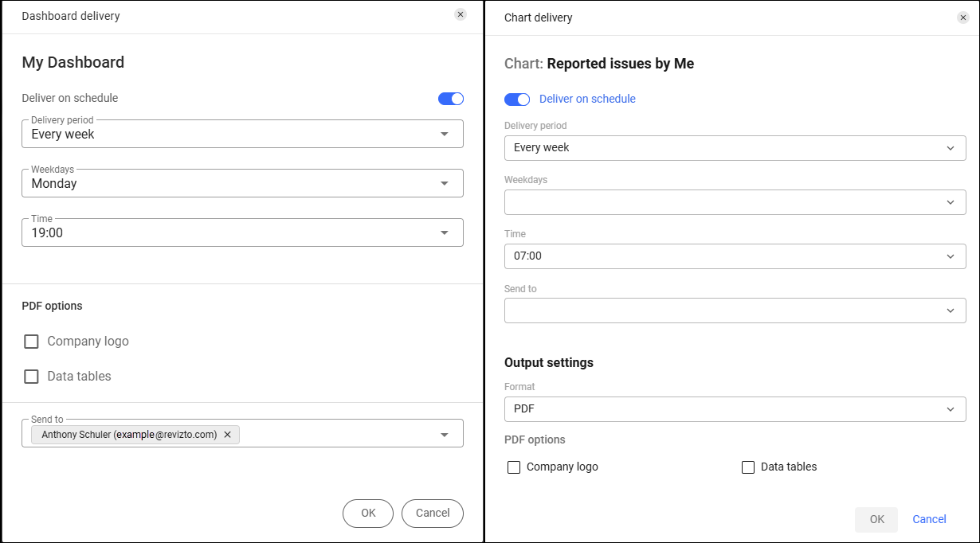This screenshot has width=980, height=543.
Task: Disable Deliver on schedule in Chart delivery
Action: (517, 100)
